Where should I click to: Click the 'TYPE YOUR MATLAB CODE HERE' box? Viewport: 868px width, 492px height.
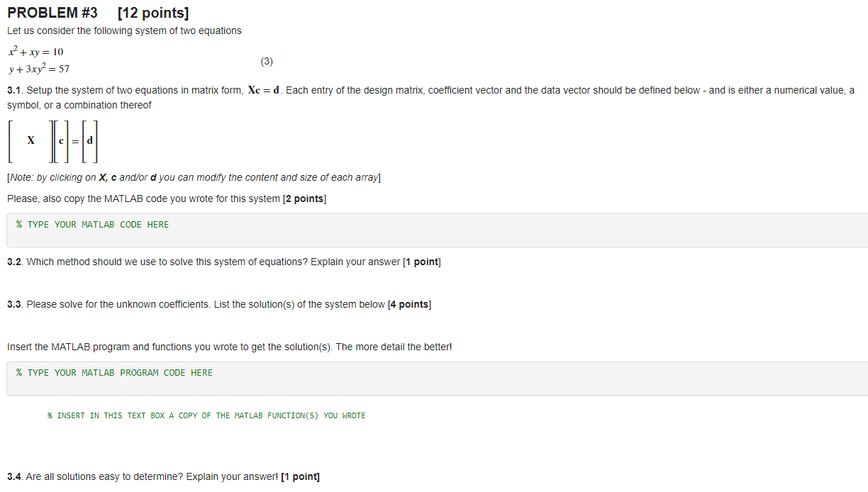438,230
